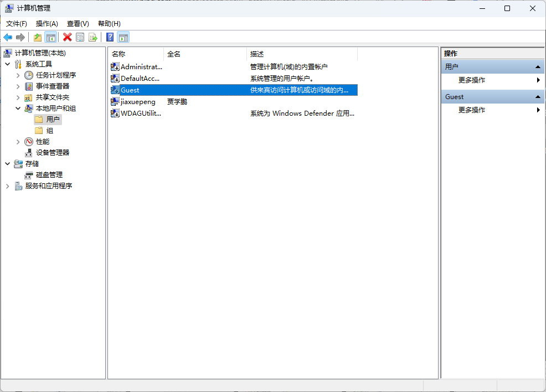Click the red delete X icon

click(68, 37)
